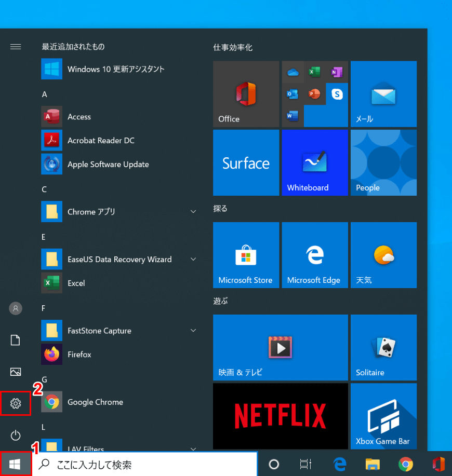Open the Microsoft Store tile

pos(246,255)
